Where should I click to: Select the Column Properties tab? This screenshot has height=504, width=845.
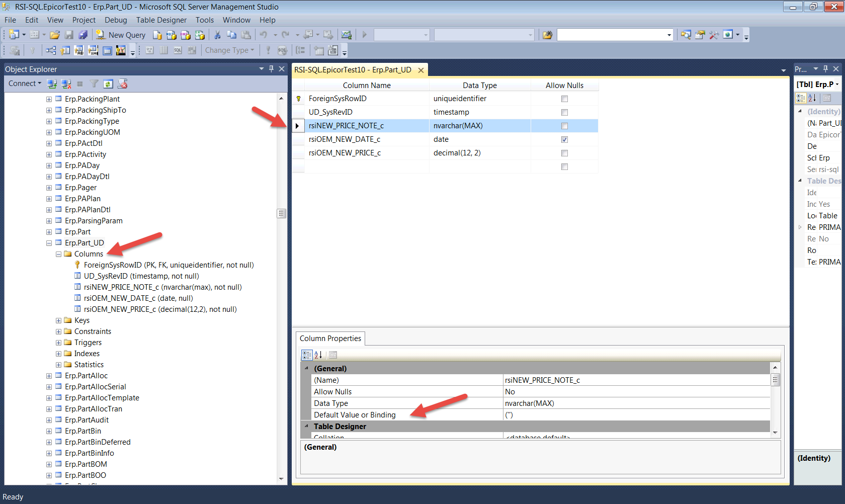pos(330,339)
